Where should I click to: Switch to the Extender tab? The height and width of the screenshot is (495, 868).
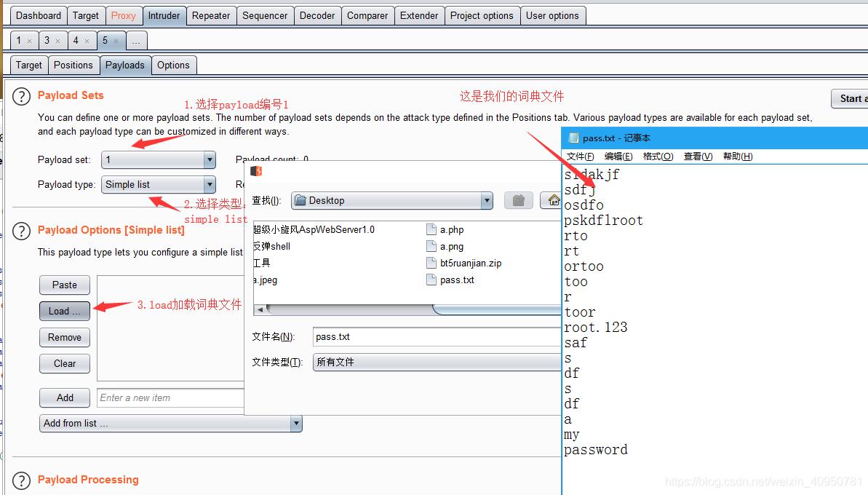click(419, 15)
